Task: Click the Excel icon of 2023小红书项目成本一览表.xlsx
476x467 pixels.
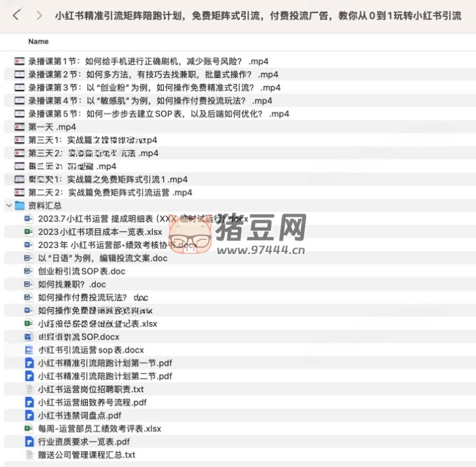Action: [x=29, y=232]
